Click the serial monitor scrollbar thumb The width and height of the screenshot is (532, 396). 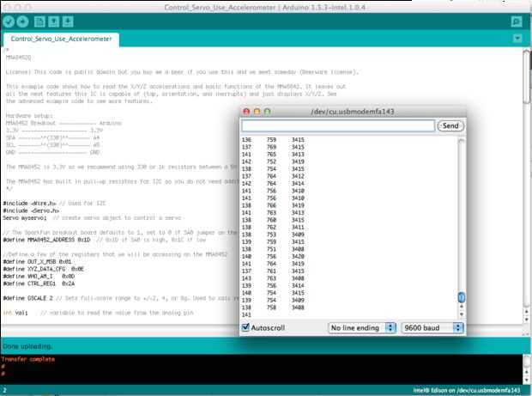(x=462, y=297)
